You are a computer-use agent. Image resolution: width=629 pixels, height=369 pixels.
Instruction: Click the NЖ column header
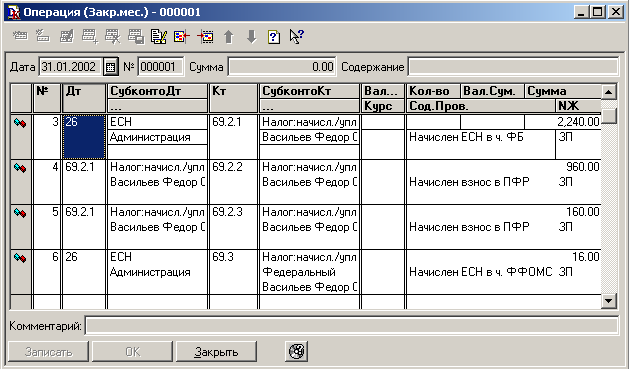(578, 106)
